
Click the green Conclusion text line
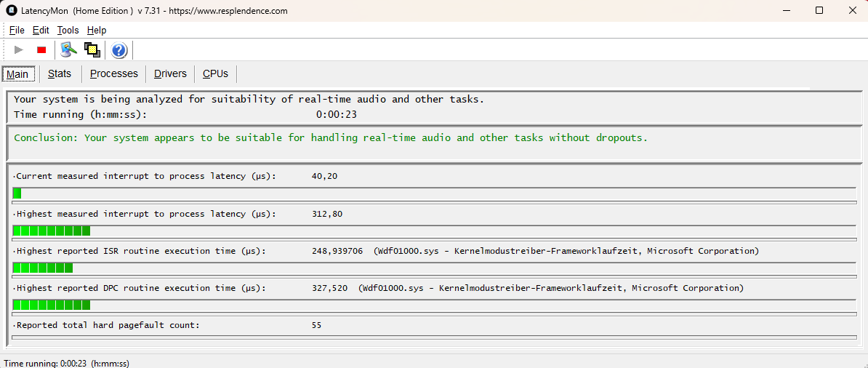click(x=331, y=138)
